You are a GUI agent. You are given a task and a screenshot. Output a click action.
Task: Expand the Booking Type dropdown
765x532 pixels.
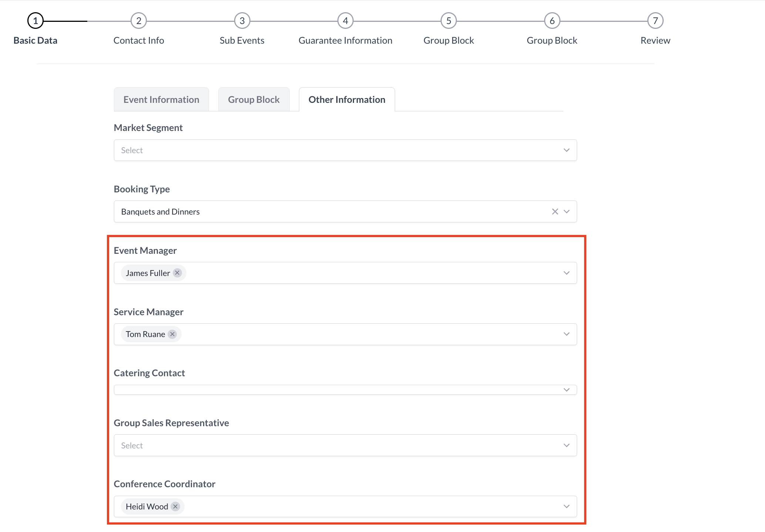(566, 211)
